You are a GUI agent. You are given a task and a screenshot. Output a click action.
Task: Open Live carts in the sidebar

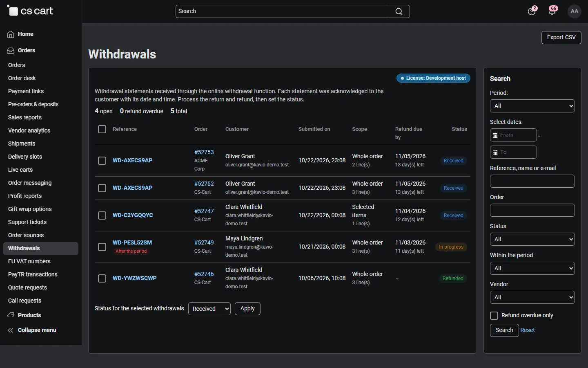(20, 170)
